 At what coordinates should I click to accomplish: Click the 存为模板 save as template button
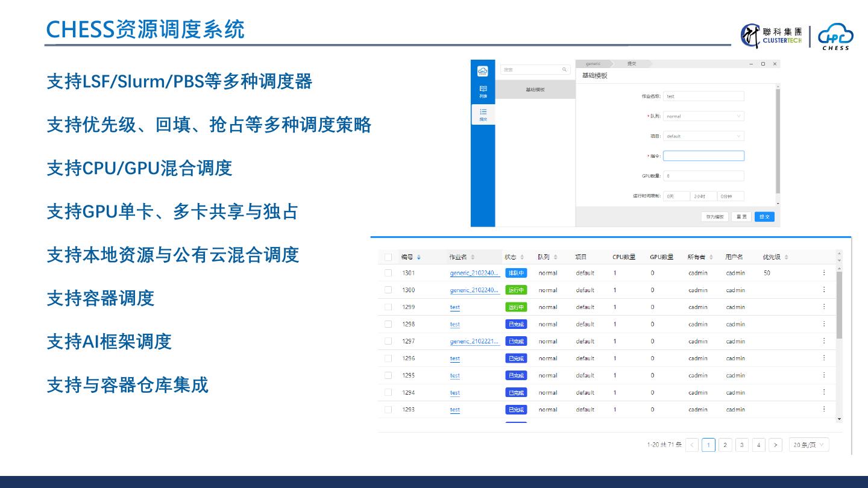715,217
